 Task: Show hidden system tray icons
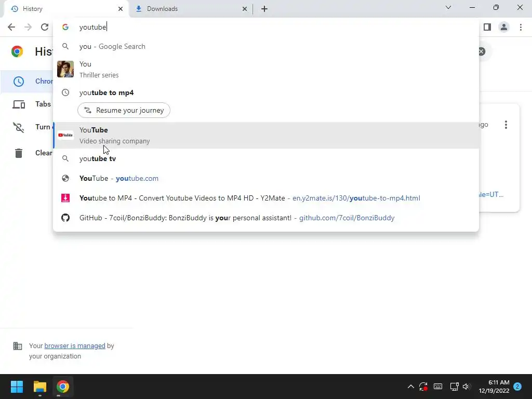click(x=410, y=387)
